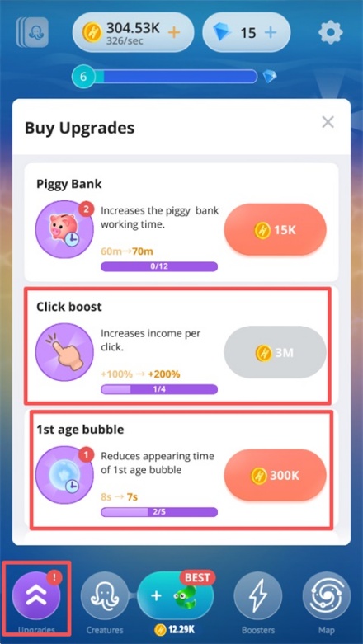Select the Piggy Bank upgrade icon
Viewport: 363px width, 644px height.
[64, 229]
